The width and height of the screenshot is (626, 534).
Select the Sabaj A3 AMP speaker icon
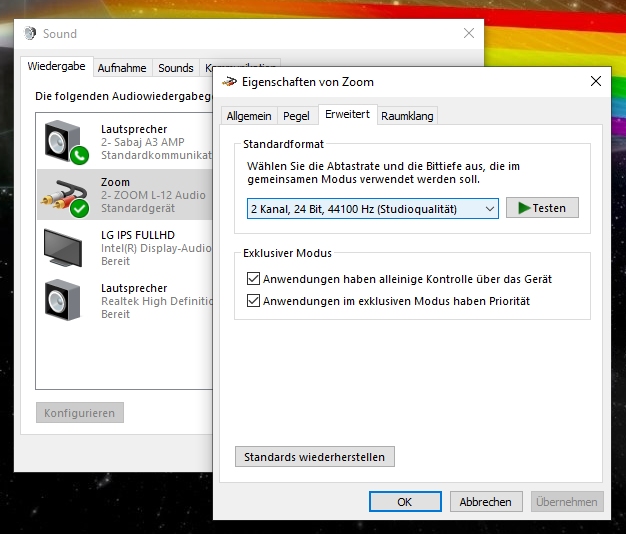coord(66,142)
